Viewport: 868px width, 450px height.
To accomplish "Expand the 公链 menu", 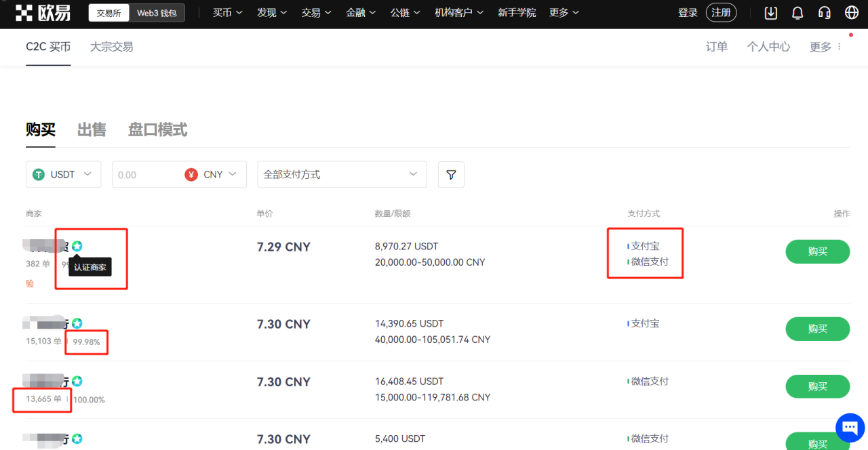I will pos(406,13).
